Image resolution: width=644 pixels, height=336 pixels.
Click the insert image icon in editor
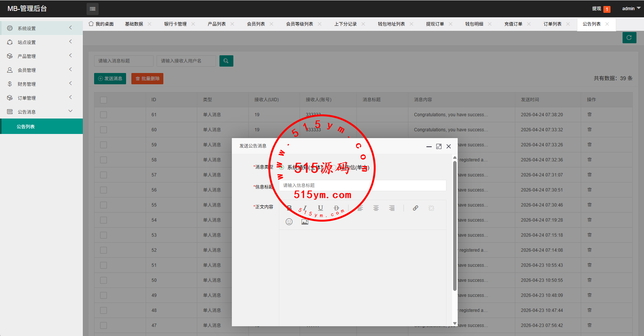tap(305, 222)
